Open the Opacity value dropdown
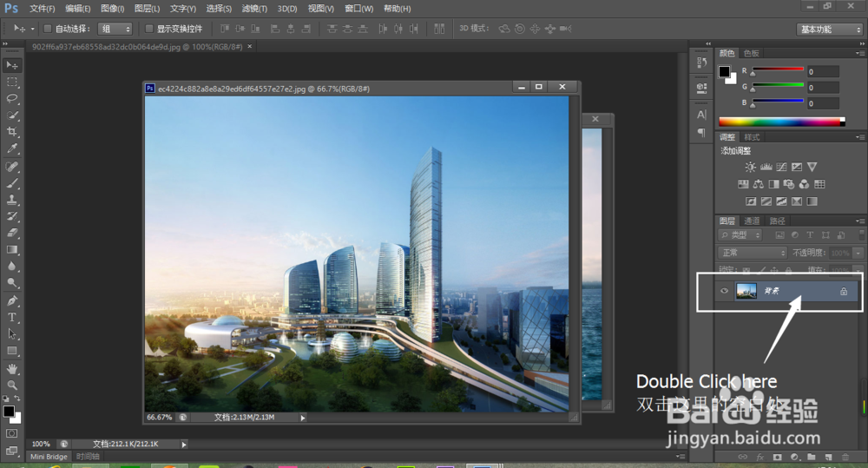 pyautogui.click(x=858, y=253)
